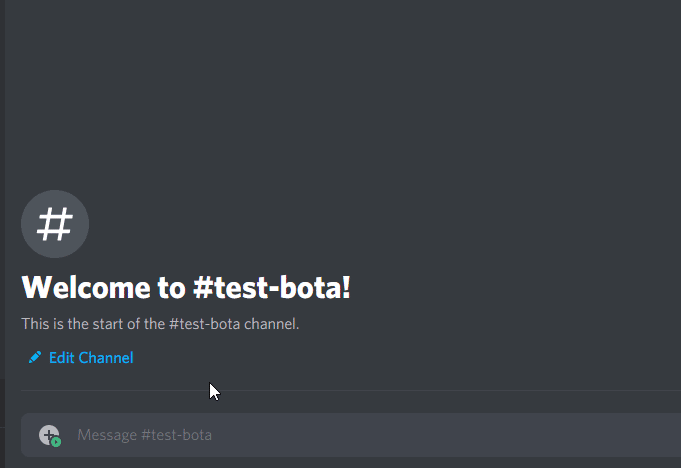The height and width of the screenshot is (468, 681).
Task: Click the channel start description text
Action: click(x=160, y=324)
